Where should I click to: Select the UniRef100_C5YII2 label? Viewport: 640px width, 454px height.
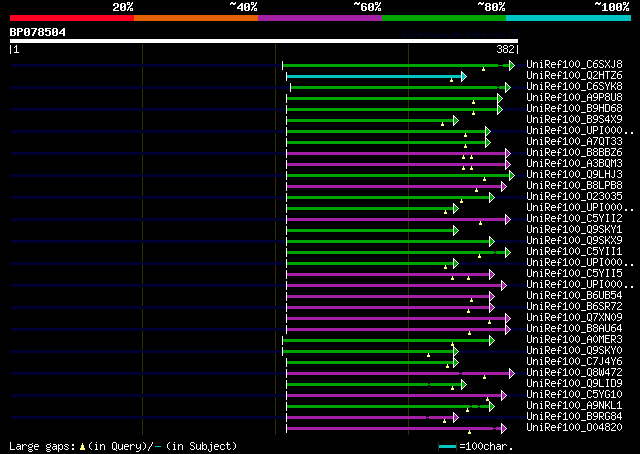[x=574, y=218]
